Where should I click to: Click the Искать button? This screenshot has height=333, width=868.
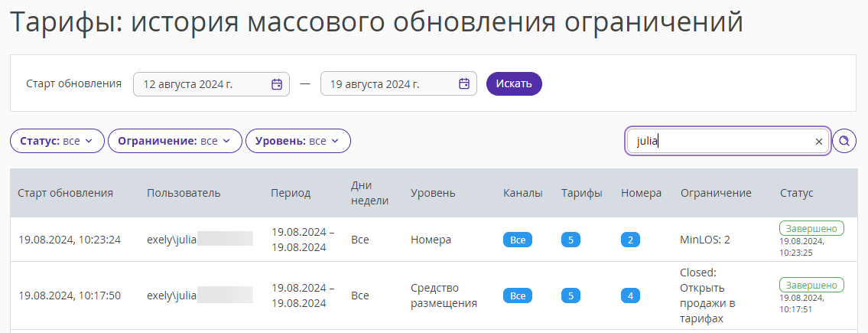(514, 83)
